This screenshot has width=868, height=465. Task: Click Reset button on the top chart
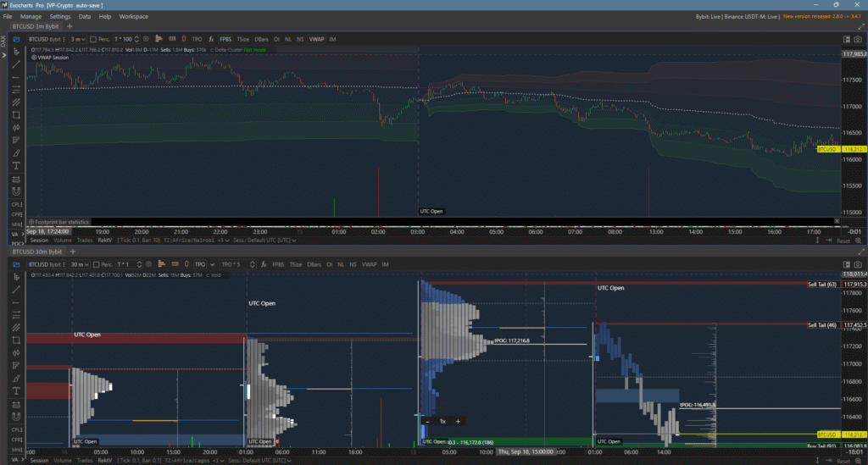click(843, 241)
